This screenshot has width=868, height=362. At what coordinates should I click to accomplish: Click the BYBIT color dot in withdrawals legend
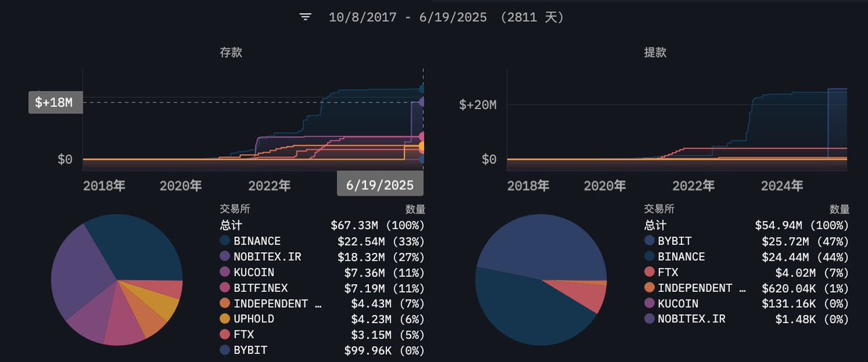pyautogui.click(x=650, y=241)
